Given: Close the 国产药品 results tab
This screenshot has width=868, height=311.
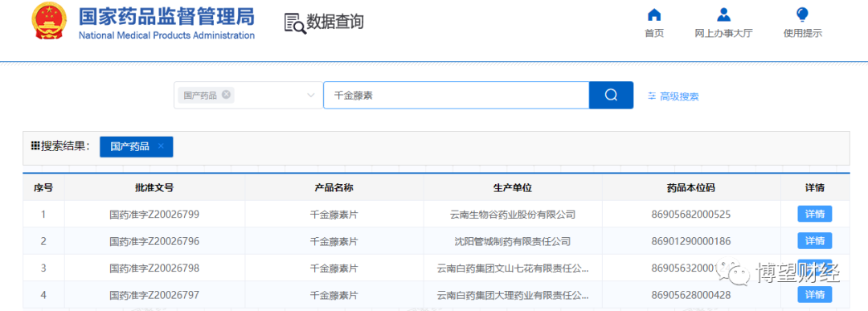Looking at the screenshot, I should (161, 146).
